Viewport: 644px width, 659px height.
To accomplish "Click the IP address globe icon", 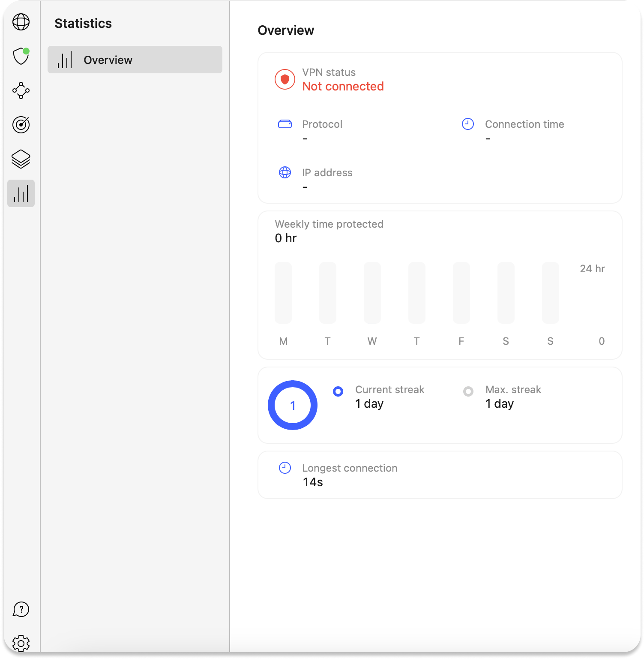I will [285, 172].
